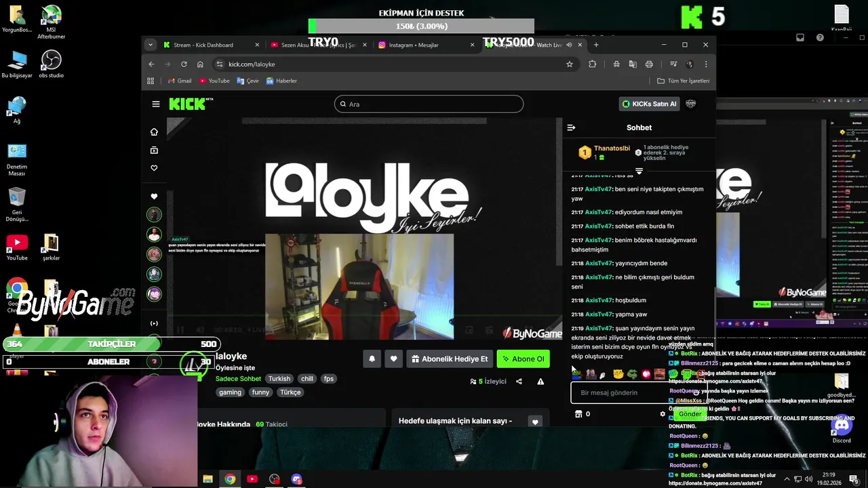
Task: Open YouTube bookmark in bookmarks bar
Action: [x=214, y=81]
